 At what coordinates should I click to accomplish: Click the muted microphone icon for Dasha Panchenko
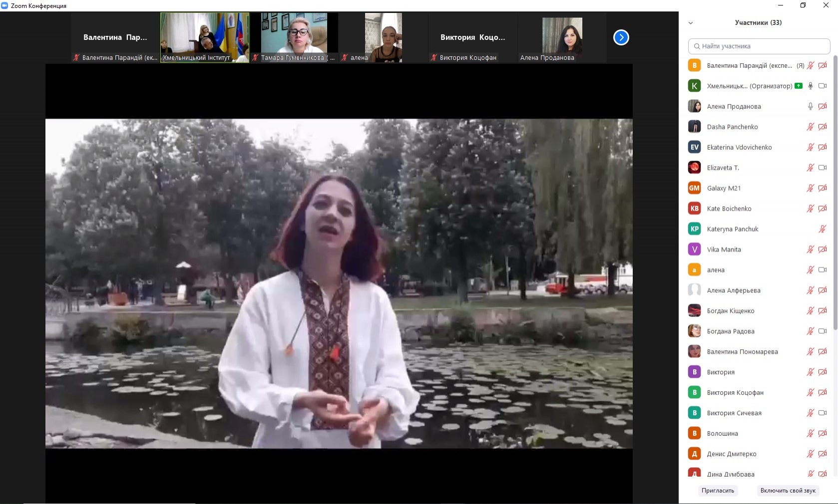(x=810, y=127)
